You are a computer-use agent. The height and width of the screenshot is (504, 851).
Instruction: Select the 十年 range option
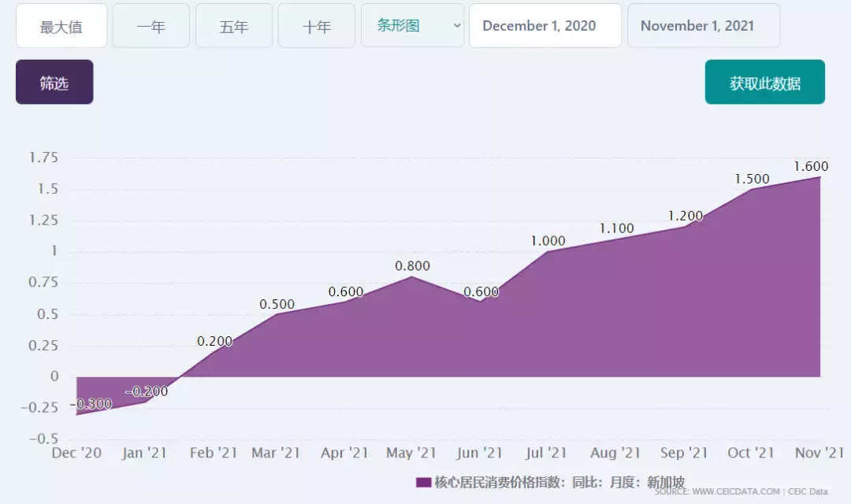[317, 26]
